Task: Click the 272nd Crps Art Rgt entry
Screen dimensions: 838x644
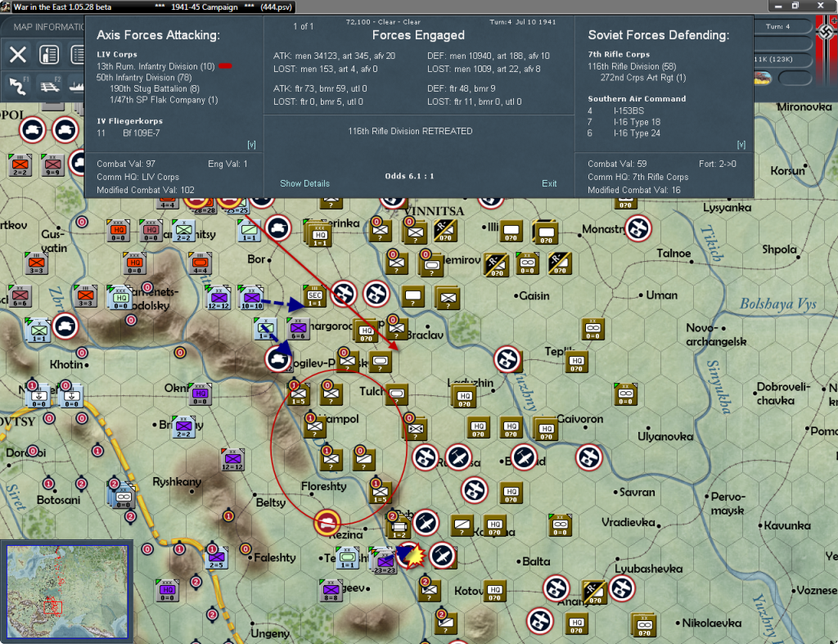Action: 643,78
